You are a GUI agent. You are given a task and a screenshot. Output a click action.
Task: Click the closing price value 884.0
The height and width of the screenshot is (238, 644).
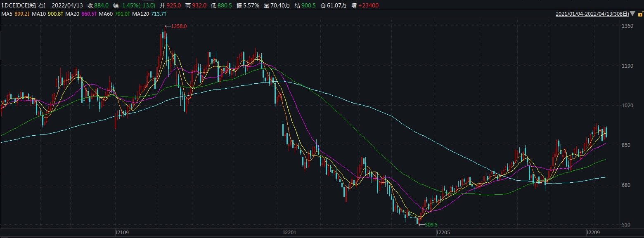coord(101,5)
